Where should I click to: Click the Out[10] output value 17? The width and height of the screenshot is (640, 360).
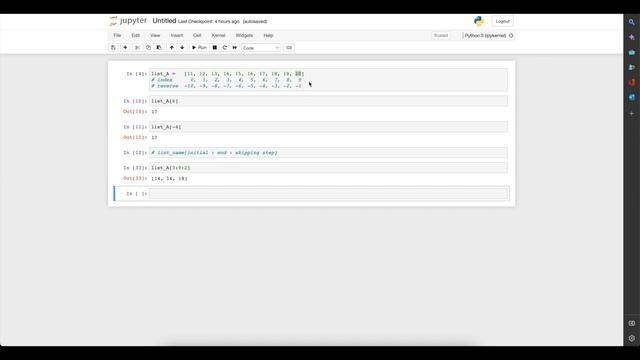click(x=154, y=111)
